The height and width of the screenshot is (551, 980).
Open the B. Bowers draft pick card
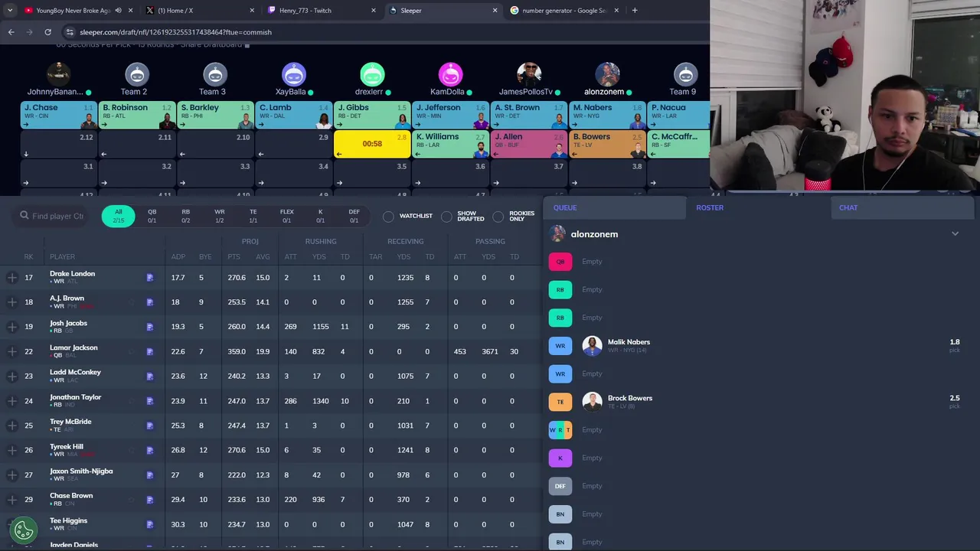click(607, 144)
